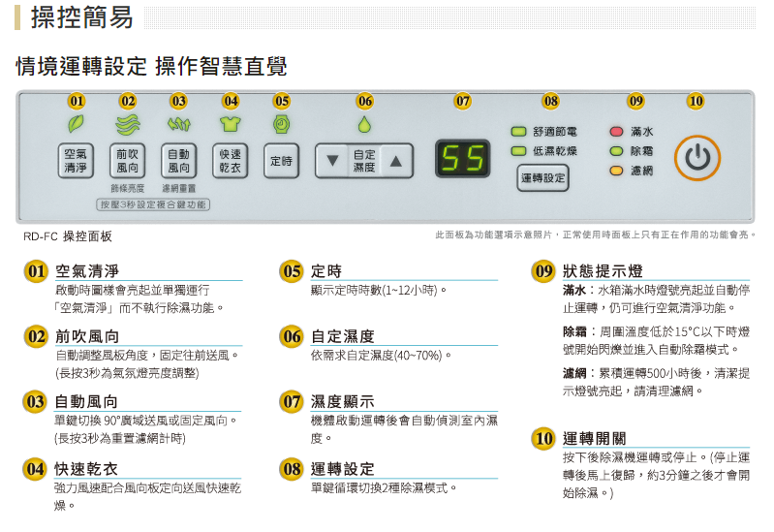Toggle the 舒適節電 indicator light
Screen dimensions: 774x532
point(518,132)
